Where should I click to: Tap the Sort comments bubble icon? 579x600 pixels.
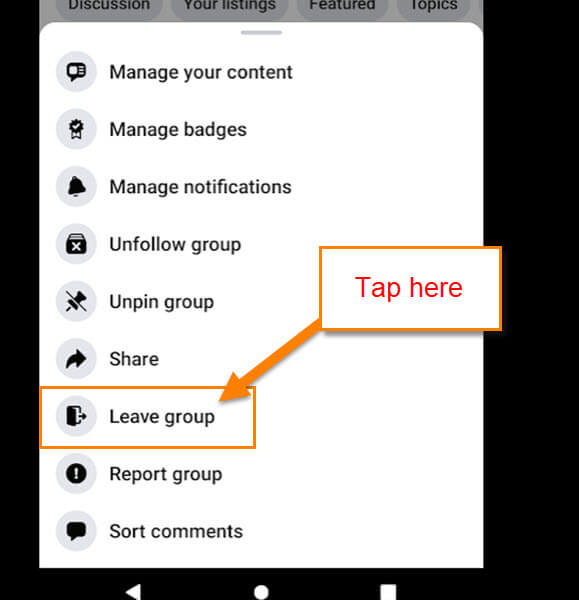pos(76,531)
